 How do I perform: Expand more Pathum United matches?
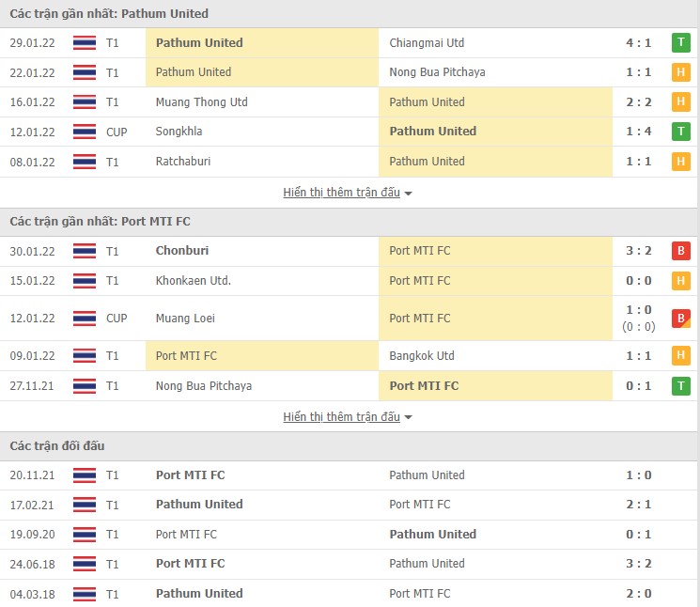(341, 193)
